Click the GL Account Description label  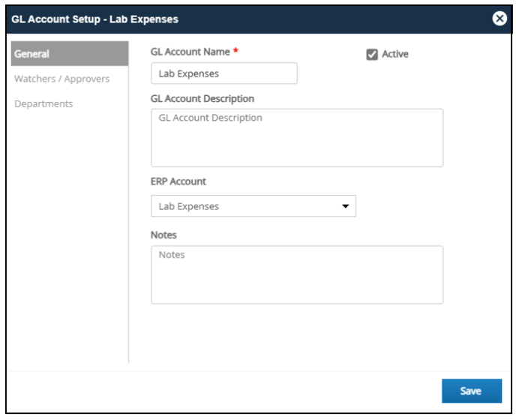[202, 99]
